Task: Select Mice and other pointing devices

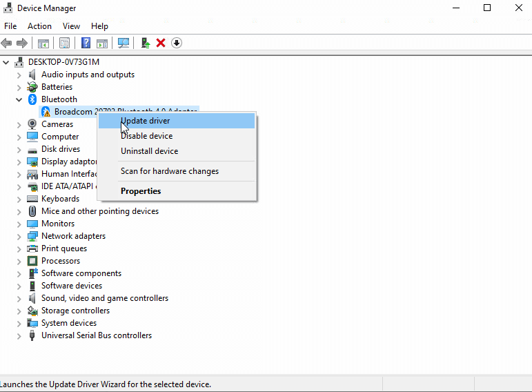Action: click(x=99, y=211)
